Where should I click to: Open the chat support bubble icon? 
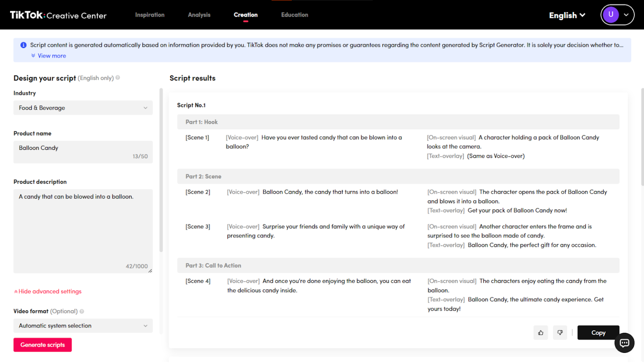624,343
